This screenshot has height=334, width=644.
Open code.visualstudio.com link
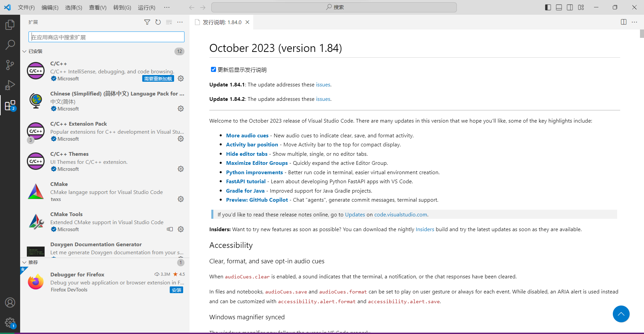click(x=400, y=215)
